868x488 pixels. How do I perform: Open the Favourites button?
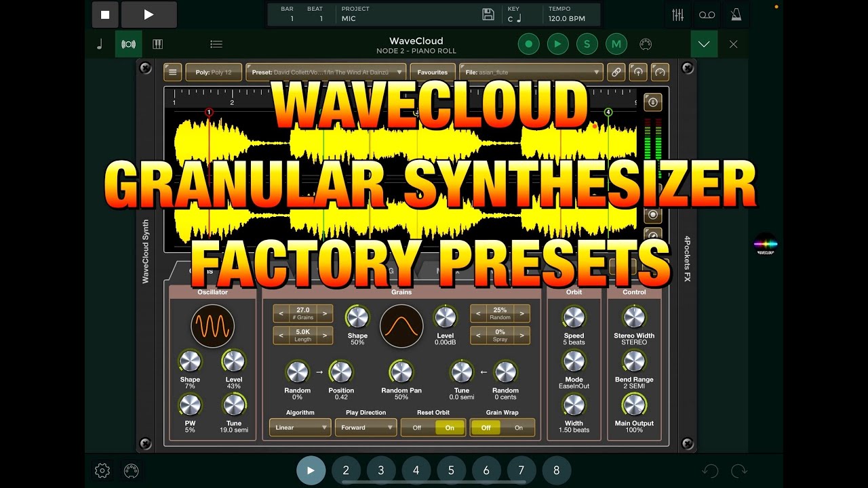click(432, 72)
